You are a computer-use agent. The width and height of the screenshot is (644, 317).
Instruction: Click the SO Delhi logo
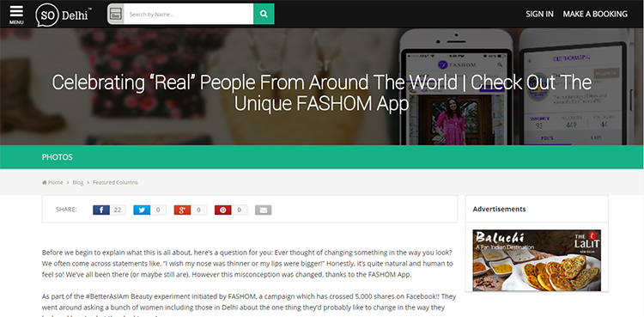[x=64, y=15]
